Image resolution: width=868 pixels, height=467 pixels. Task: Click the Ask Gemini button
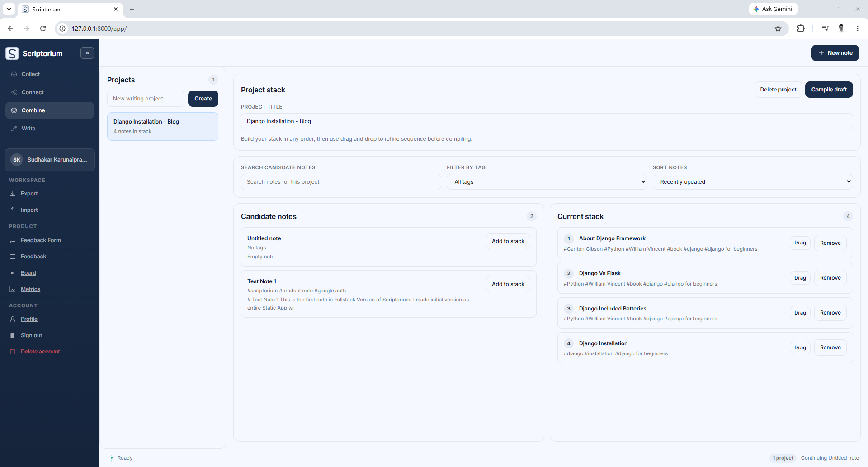[x=773, y=9]
